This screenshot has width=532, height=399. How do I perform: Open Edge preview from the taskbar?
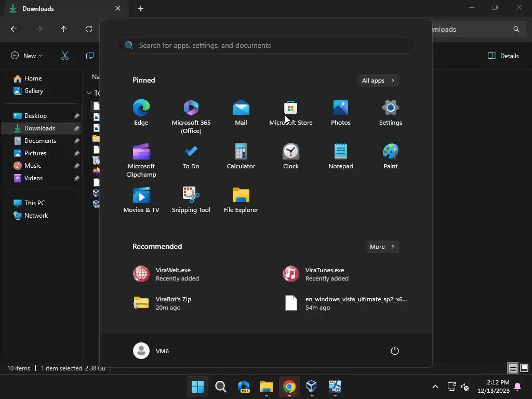pos(244,387)
